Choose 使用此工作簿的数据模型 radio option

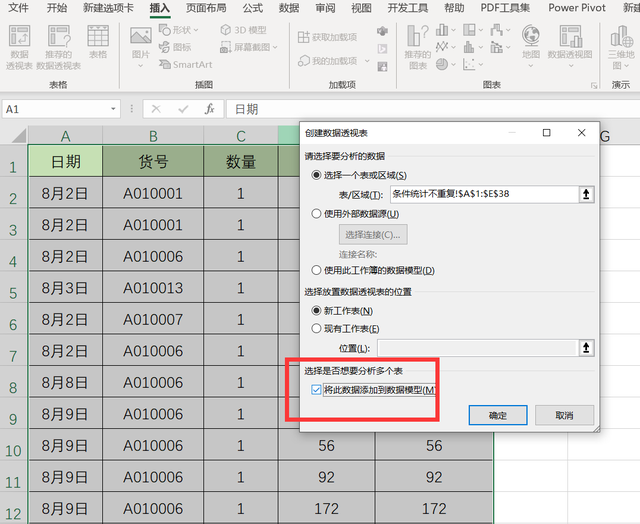(316, 270)
